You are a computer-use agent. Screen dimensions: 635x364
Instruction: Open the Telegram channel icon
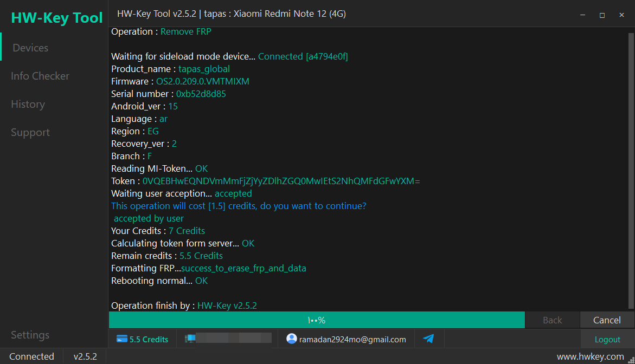click(428, 339)
